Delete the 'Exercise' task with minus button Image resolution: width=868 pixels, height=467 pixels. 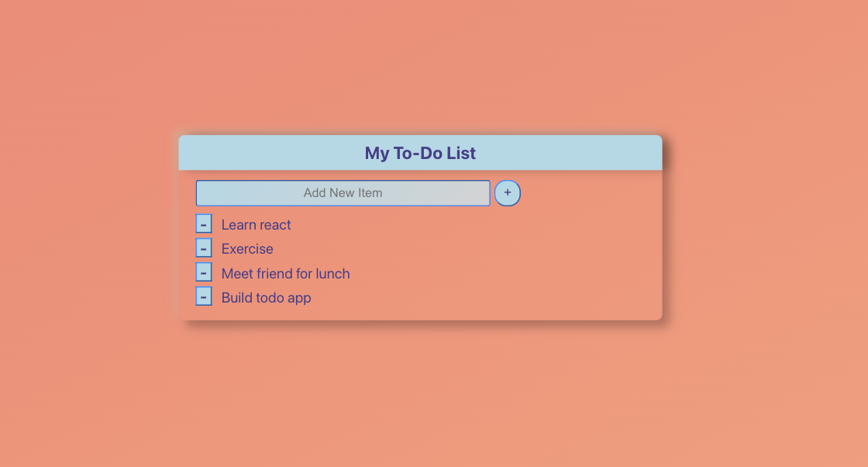click(x=204, y=248)
